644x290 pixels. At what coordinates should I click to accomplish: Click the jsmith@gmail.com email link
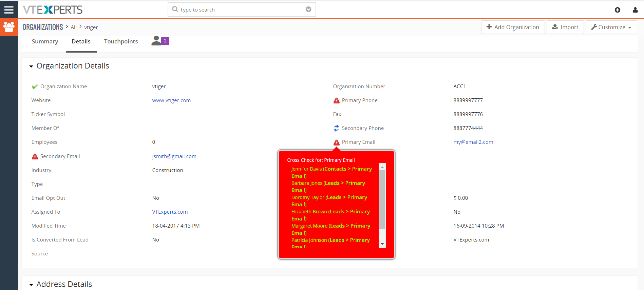[x=174, y=156]
